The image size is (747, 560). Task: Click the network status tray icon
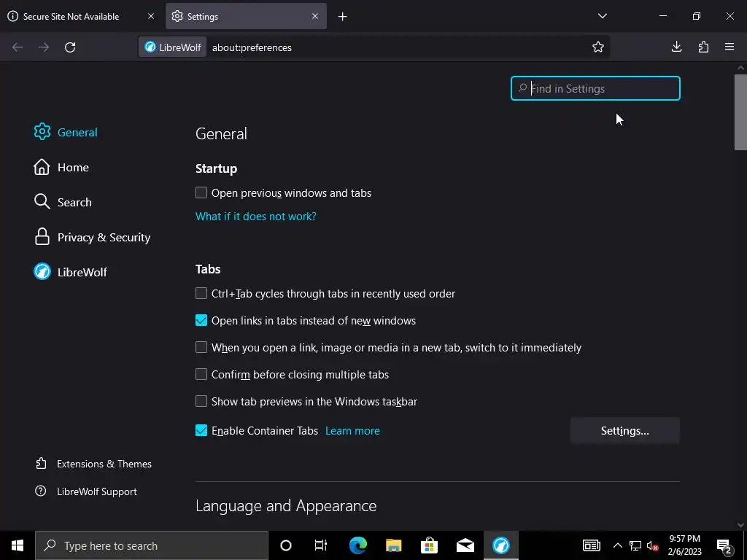pyautogui.click(x=635, y=545)
